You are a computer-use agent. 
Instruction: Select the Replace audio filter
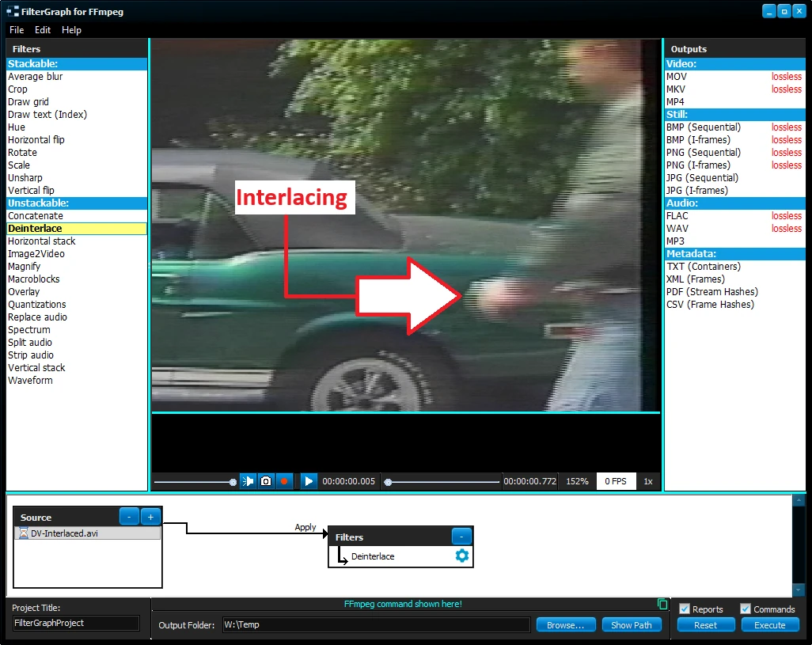77,317
